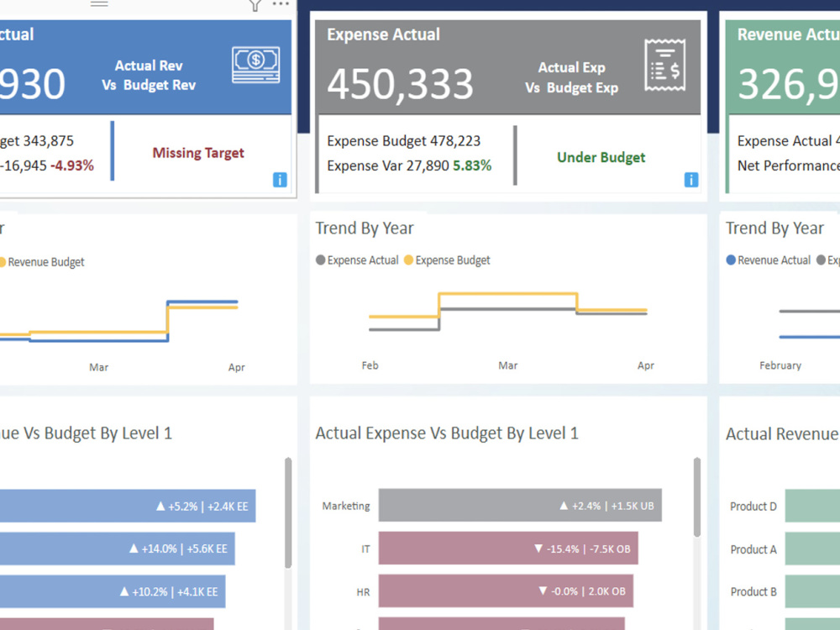Screen dimensions: 840x630
Task: Open info icon on the Expense Actual card
Action: pos(691,180)
